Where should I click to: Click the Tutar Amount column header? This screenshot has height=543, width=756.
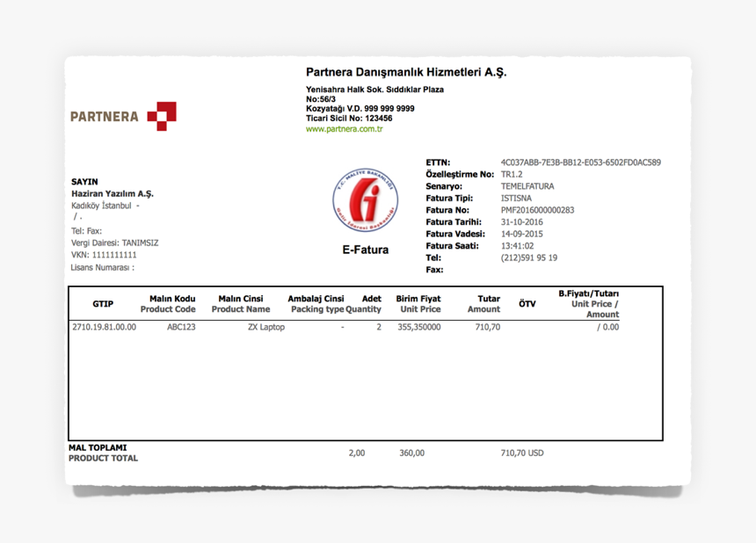coord(484,304)
